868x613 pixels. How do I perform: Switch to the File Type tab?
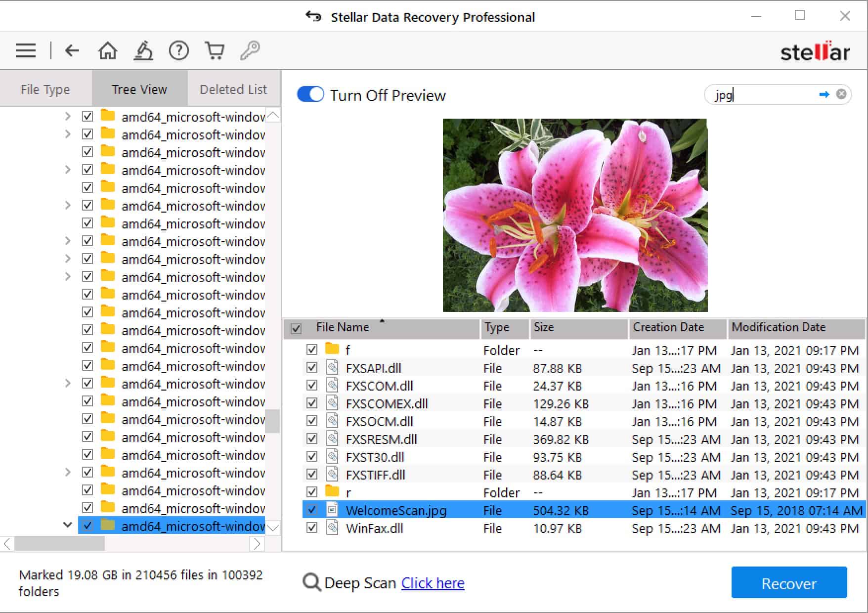45,89
